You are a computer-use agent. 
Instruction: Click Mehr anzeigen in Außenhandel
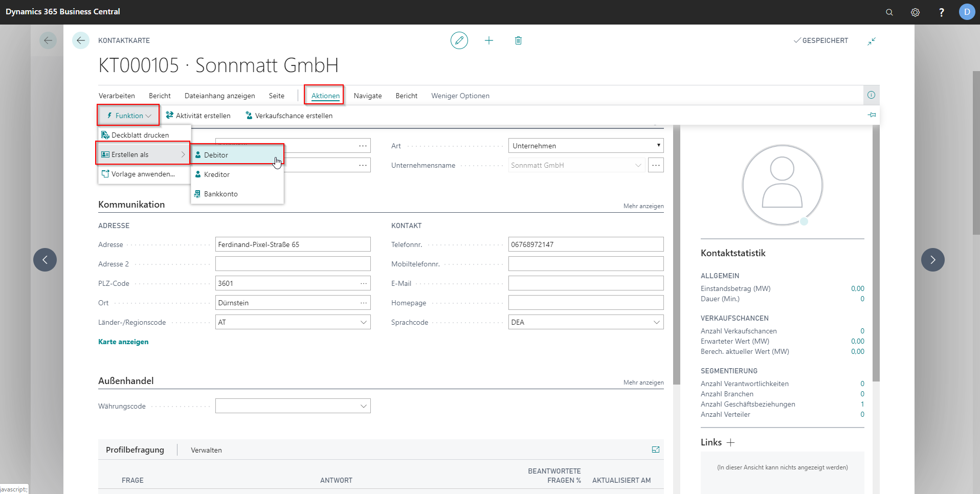tap(643, 383)
